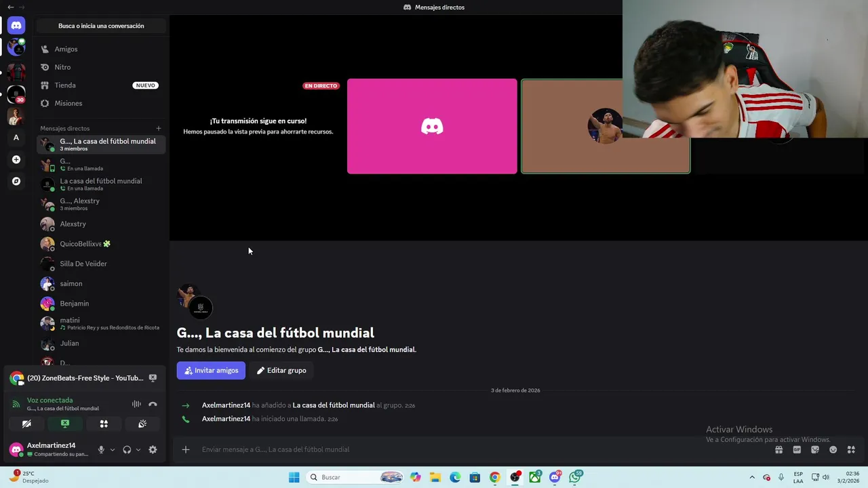The image size is (868, 488).
Task: Click Voz conectada status text
Action: point(50,400)
